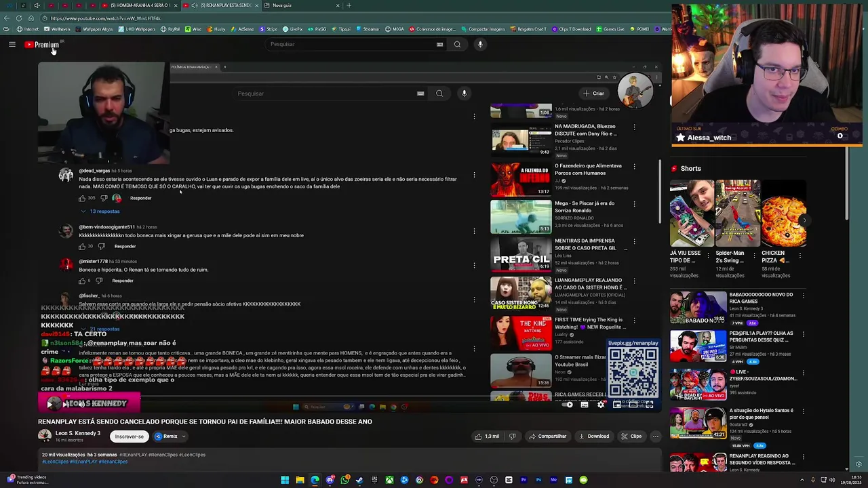Click the inner video's search magnifier icon
The image size is (868, 488).
point(439,94)
